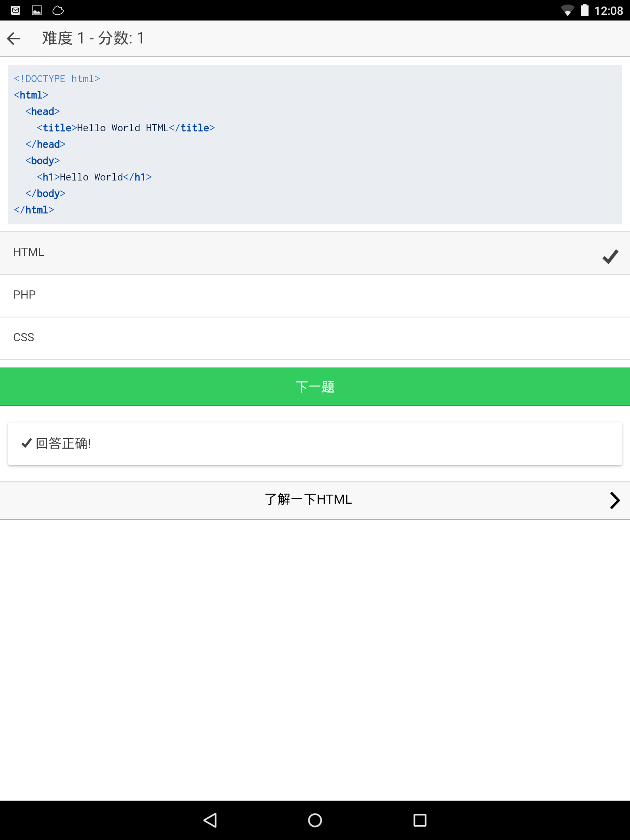Click the chevron arrow next to 了解一下HTML
This screenshot has width=630, height=840.
[614, 500]
